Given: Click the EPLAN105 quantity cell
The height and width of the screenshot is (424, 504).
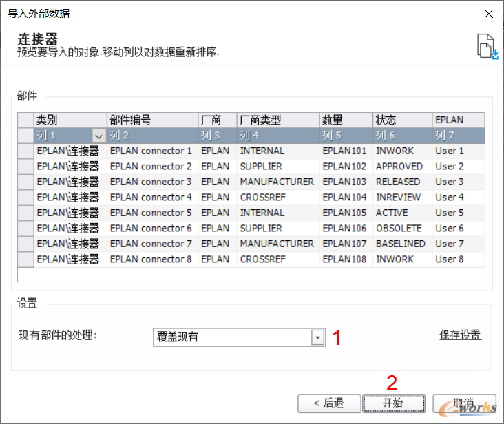Looking at the screenshot, I should (346, 213).
